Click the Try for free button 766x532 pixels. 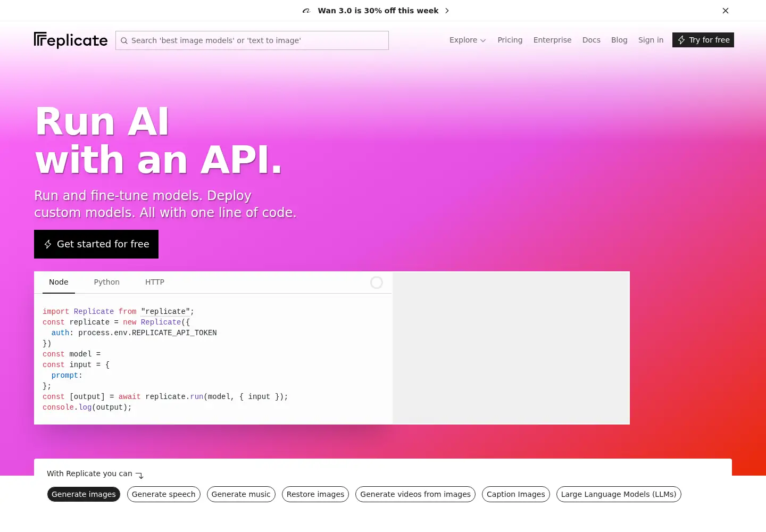click(703, 40)
